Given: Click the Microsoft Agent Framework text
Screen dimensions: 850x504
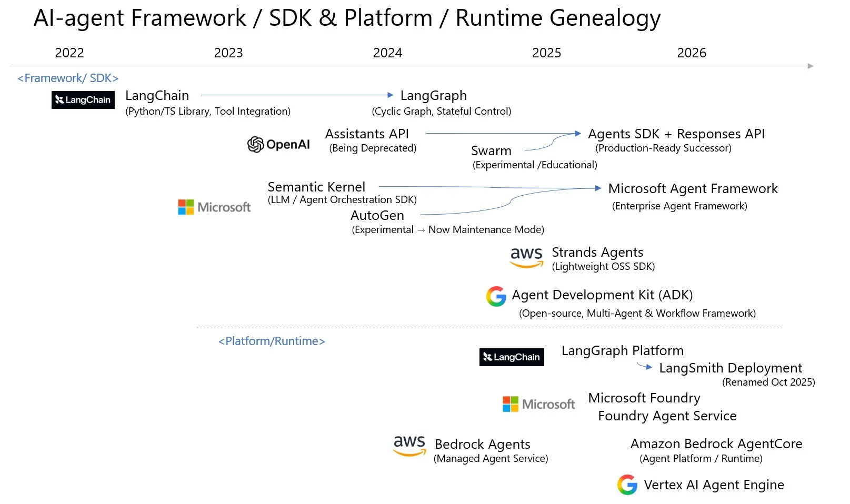Looking at the screenshot, I should click(693, 189).
